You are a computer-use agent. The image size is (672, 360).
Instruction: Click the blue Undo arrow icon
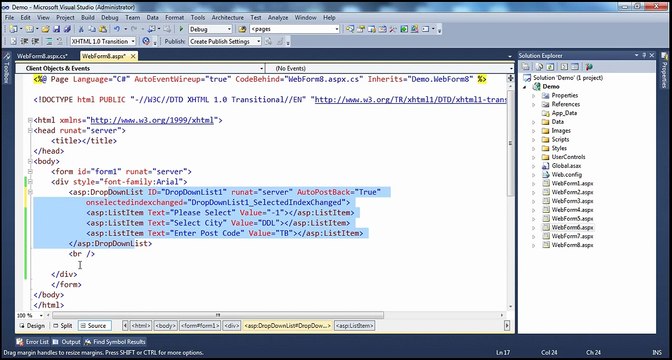tap(117, 29)
